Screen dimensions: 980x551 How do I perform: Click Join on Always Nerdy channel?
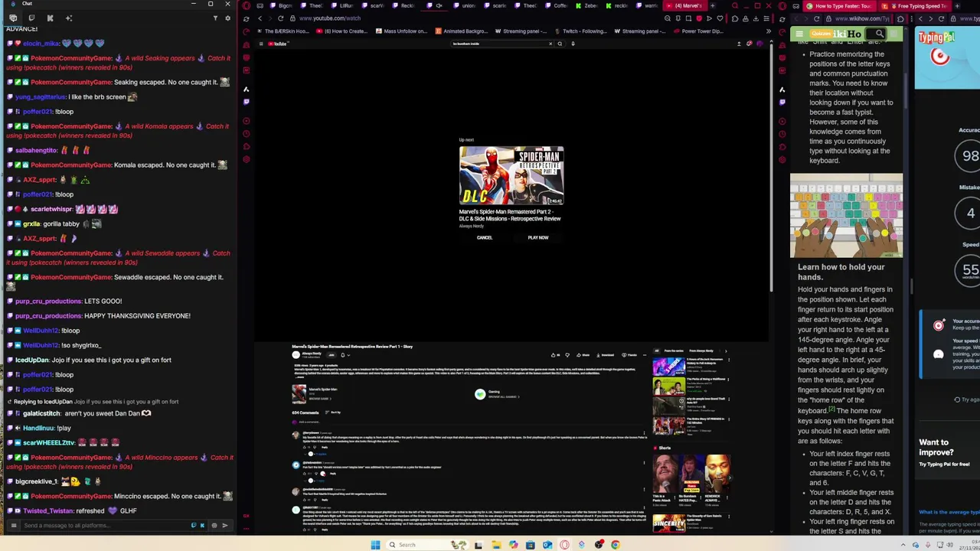point(332,355)
